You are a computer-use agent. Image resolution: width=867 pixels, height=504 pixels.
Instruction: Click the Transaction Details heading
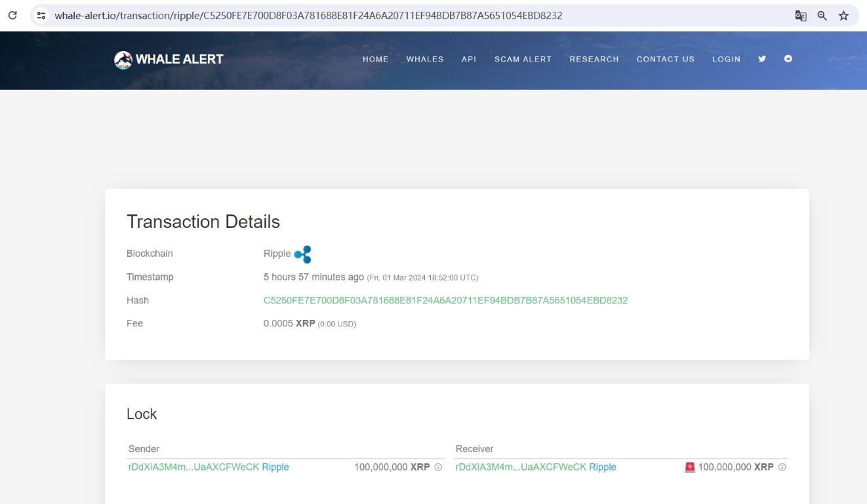pos(203,222)
